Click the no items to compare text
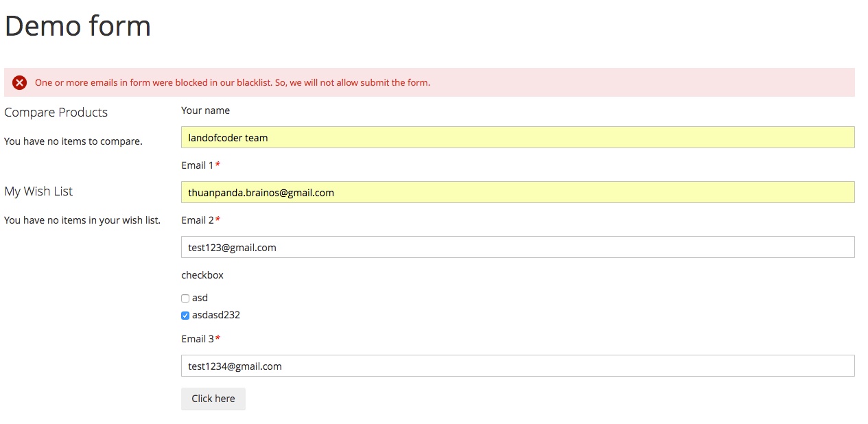The height and width of the screenshot is (424, 868). point(73,141)
